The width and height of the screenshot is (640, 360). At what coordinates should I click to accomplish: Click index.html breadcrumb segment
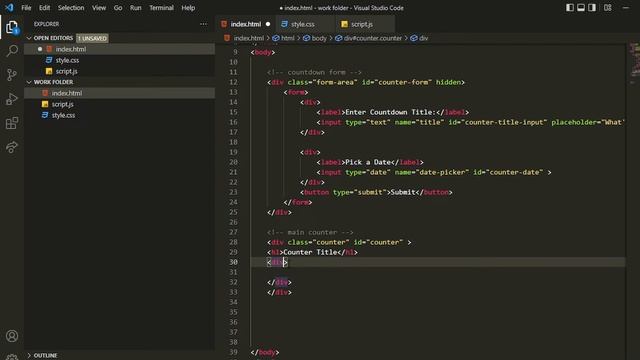249,38
